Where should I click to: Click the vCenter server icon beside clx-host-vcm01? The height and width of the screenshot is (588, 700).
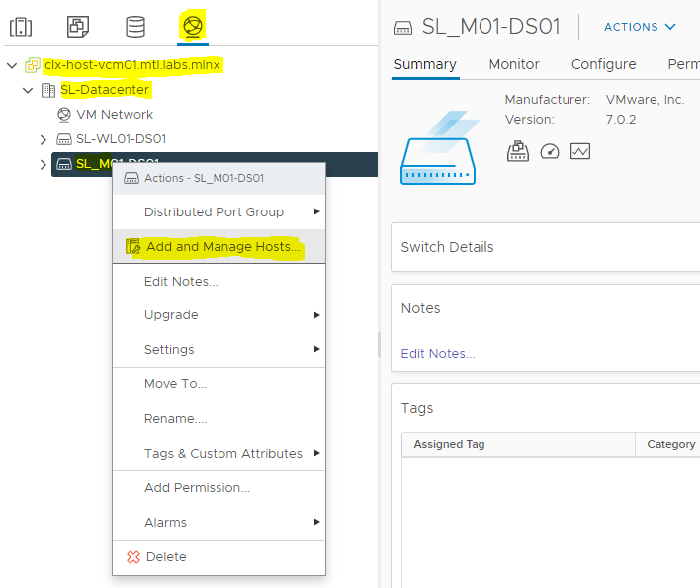click(x=33, y=65)
